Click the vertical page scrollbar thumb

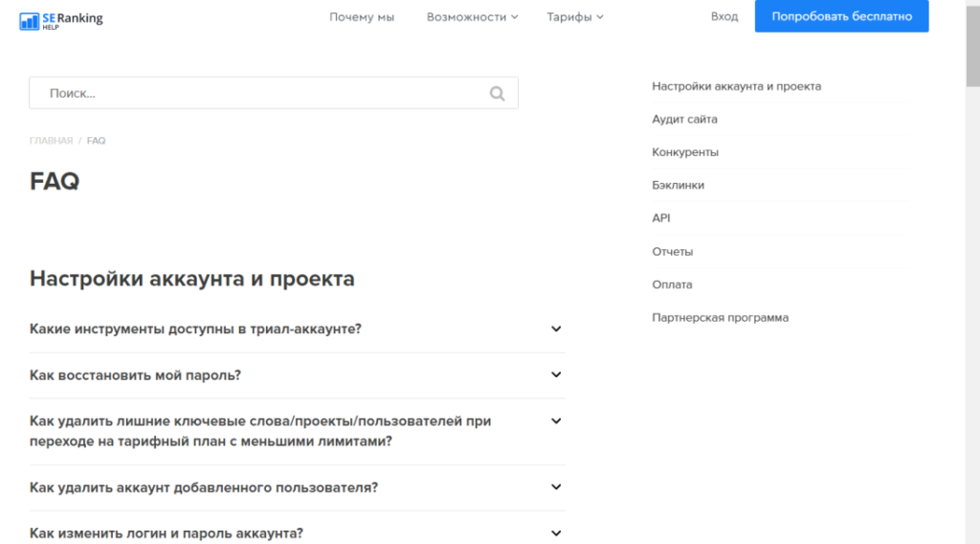click(972, 45)
